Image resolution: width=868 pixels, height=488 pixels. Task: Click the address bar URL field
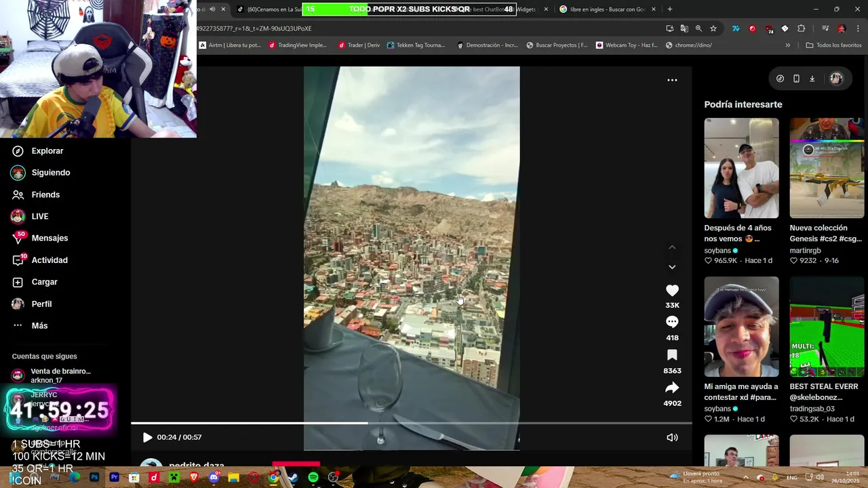coord(427,28)
